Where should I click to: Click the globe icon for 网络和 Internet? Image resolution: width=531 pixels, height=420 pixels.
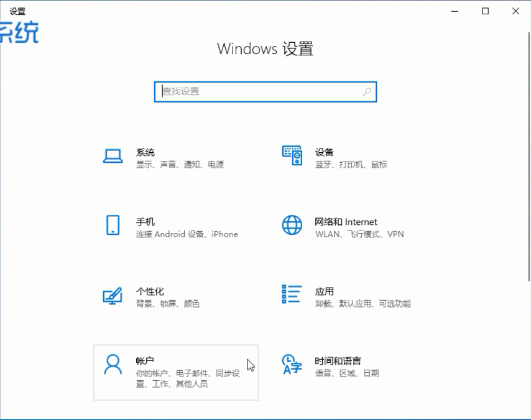[x=292, y=225]
